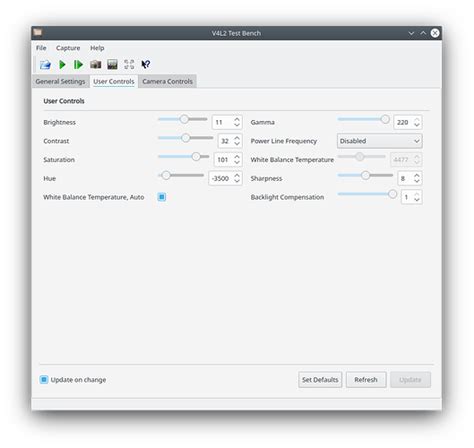
Task: Decrease Sharpness with spinbox down arrow
Action: point(417,181)
